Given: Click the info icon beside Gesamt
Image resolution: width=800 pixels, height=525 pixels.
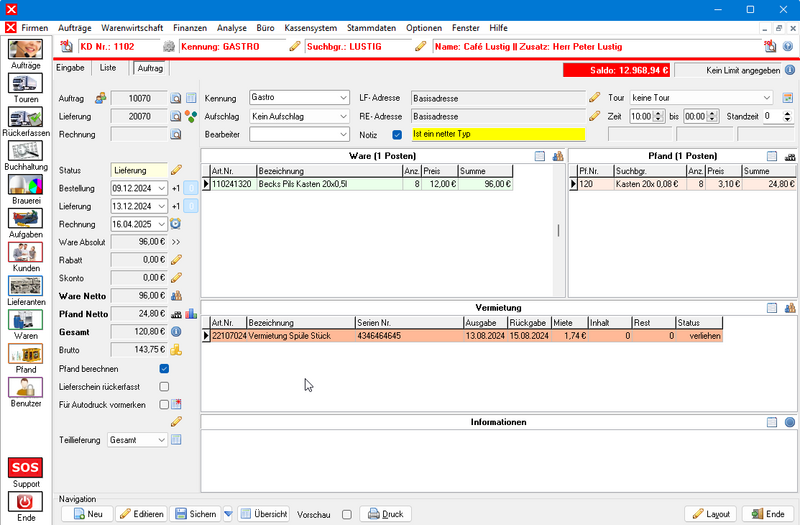Looking at the screenshot, I should tap(176, 331).
